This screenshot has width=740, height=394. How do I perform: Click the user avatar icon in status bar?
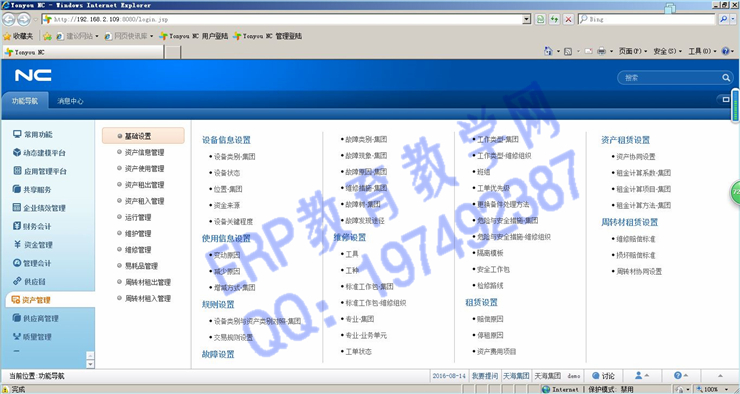point(639,376)
